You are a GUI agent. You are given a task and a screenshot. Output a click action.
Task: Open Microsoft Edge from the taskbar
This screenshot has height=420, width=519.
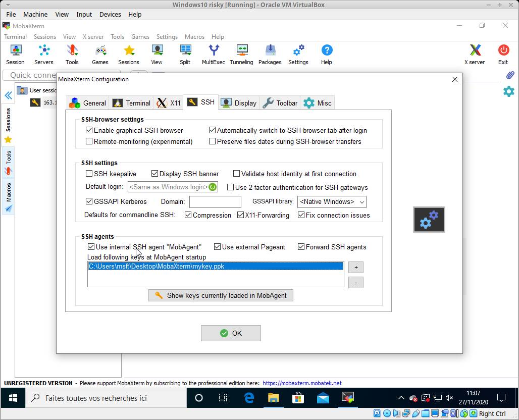(x=248, y=398)
